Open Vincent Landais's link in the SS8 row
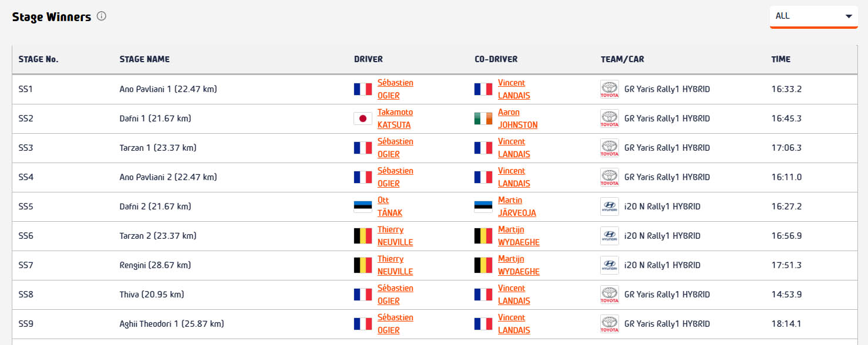Image resolution: width=868 pixels, height=345 pixels. click(x=513, y=295)
